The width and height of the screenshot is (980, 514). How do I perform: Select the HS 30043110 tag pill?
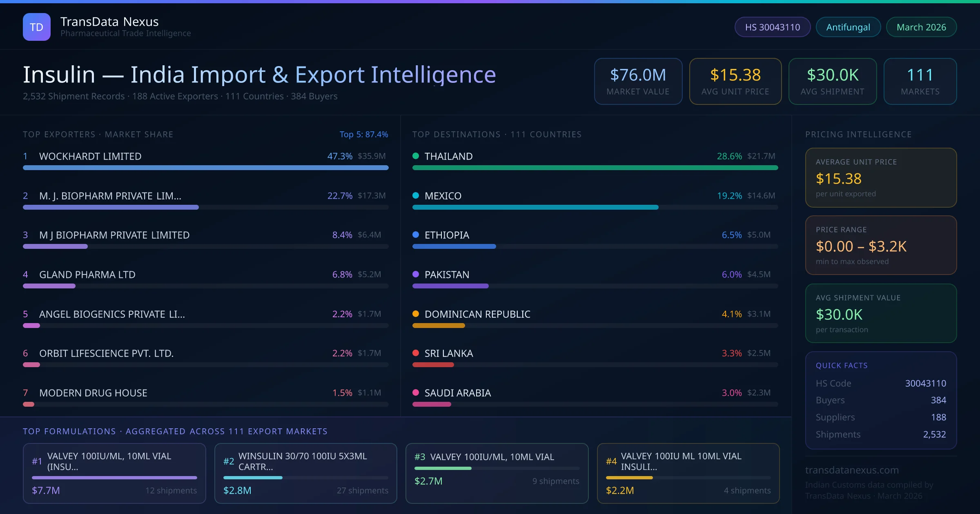coord(772,27)
